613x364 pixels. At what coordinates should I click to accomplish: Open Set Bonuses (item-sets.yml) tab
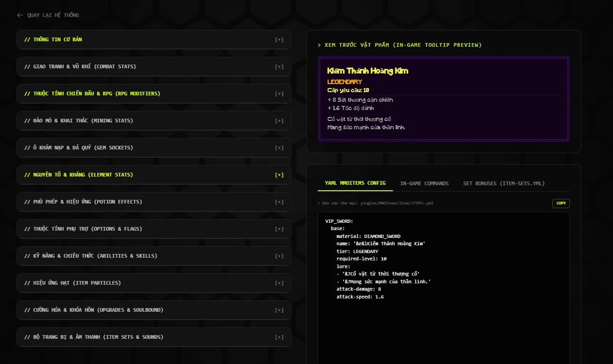pyautogui.click(x=504, y=183)
